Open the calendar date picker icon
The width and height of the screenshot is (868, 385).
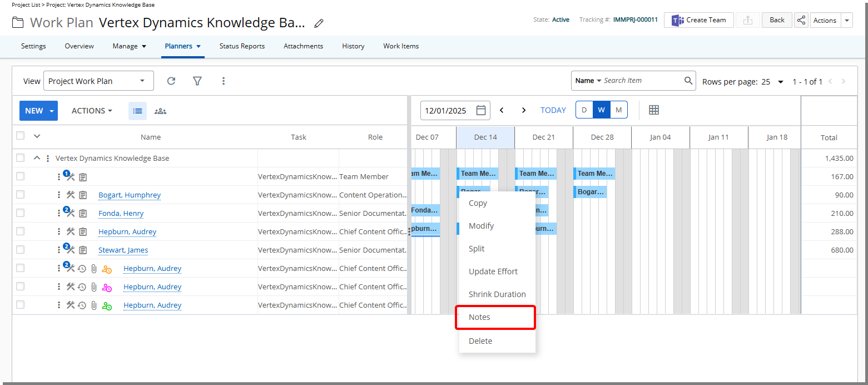tap(481, 110)
